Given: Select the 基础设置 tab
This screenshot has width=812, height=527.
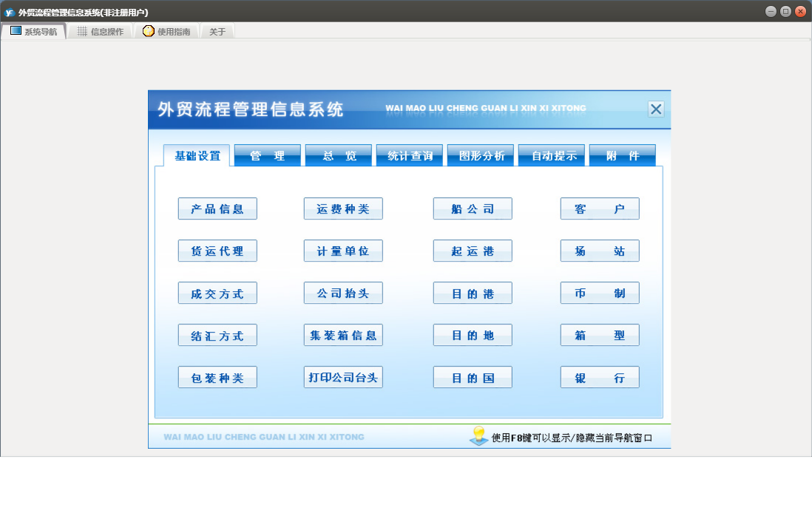Looking at the screenshot, I should pos(197,156).
